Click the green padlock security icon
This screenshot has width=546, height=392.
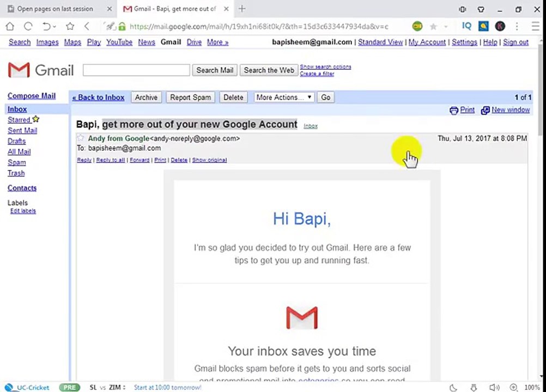[122, 27]
